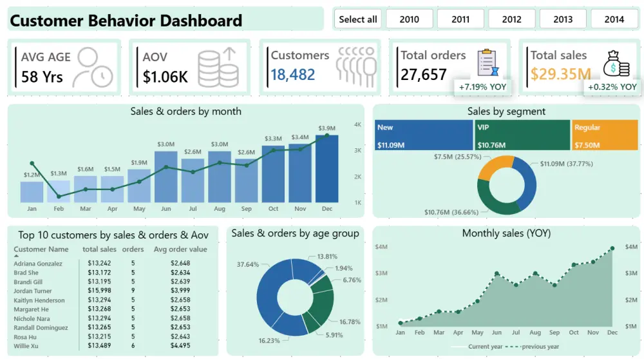This screenshot has width=644, height=359.
Task: Click the Current year legend entry
Action: 477,347
